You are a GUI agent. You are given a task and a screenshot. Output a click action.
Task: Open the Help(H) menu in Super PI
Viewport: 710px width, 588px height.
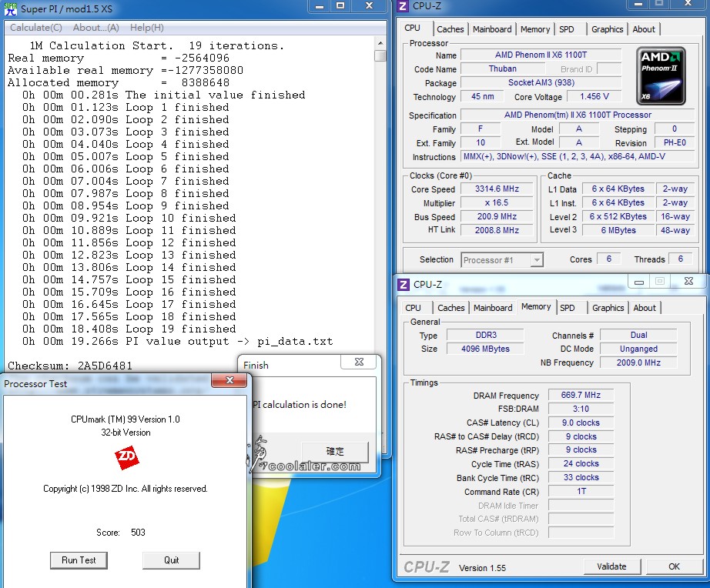pos(147,28)
